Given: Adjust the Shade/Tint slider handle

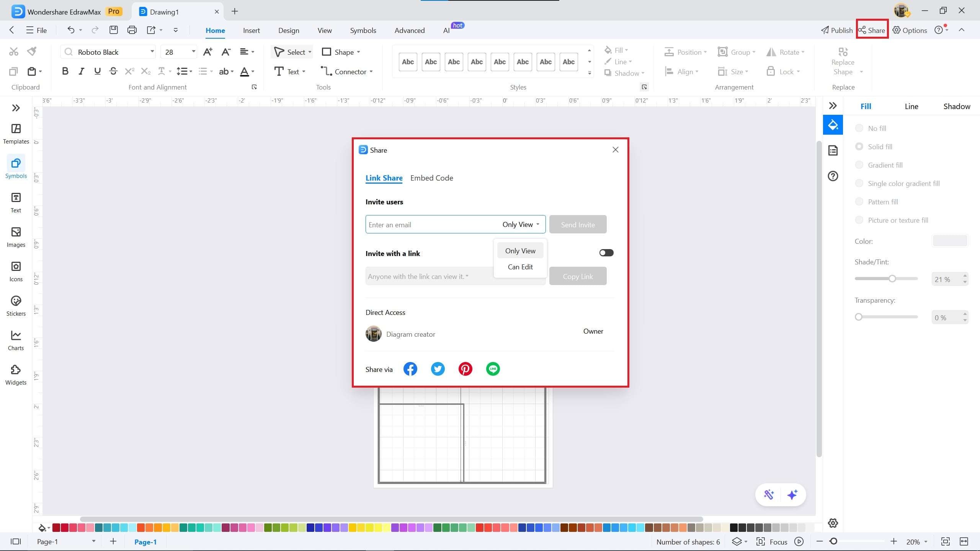Looking at the screenshot, I should (x=892, y=279).
